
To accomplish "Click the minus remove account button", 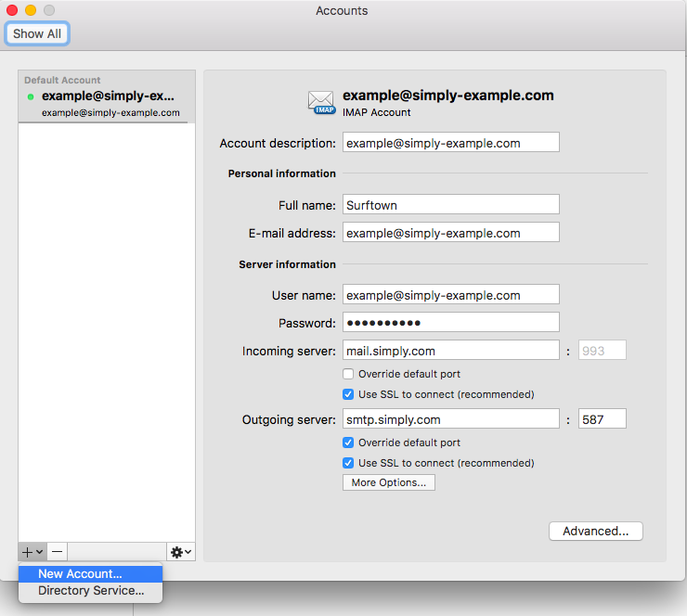I will [x=58, y=552].
